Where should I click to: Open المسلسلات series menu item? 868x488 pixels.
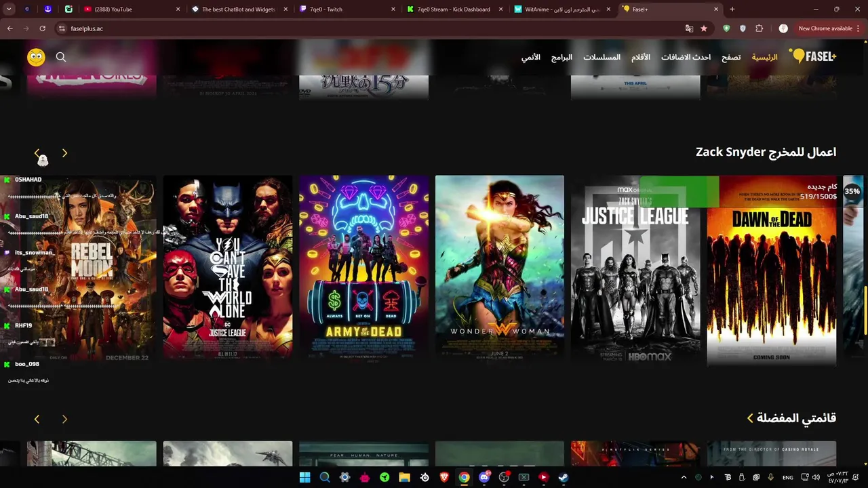(x=601, y=57)
